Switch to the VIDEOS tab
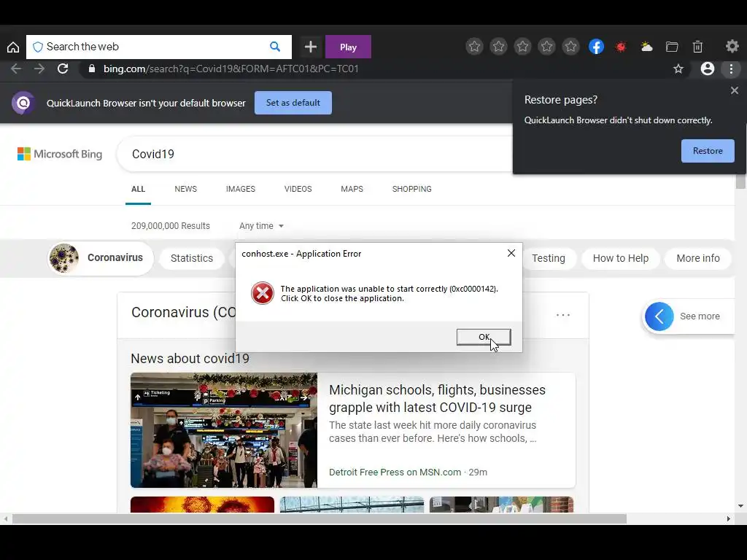The height and width of the screenshot is (560, 747). tap(298, 189)
